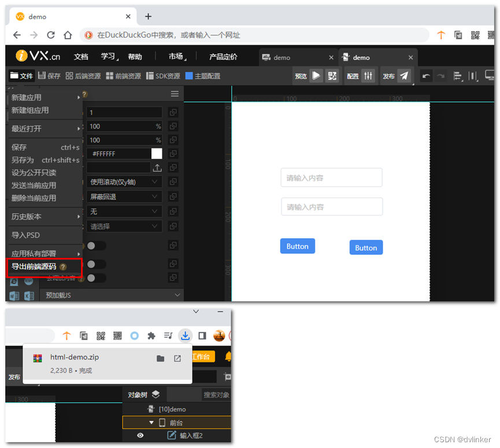
Task: Undo the last action in toolbar
Action: point(426,76)
